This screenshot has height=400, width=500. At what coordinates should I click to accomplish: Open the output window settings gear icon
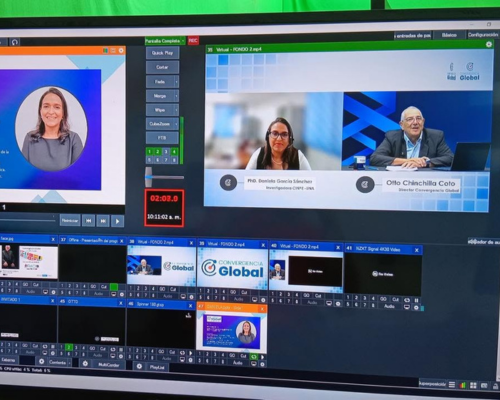(489, 44)
